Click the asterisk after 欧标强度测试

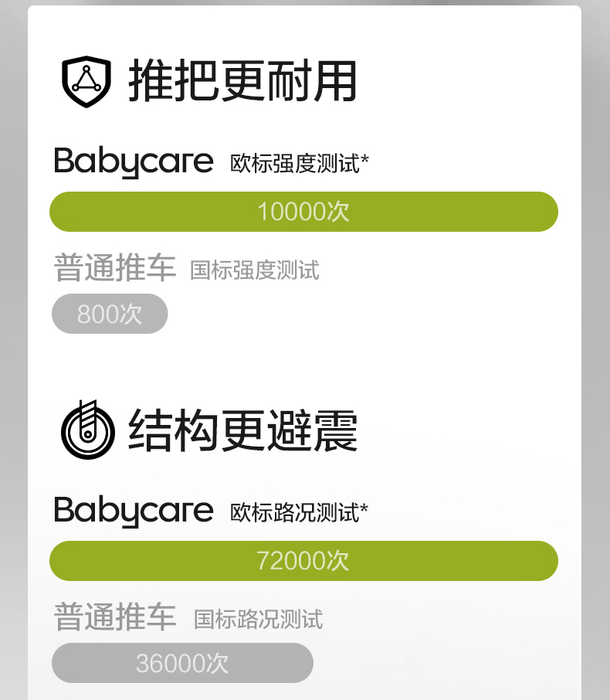click(365, 159)
